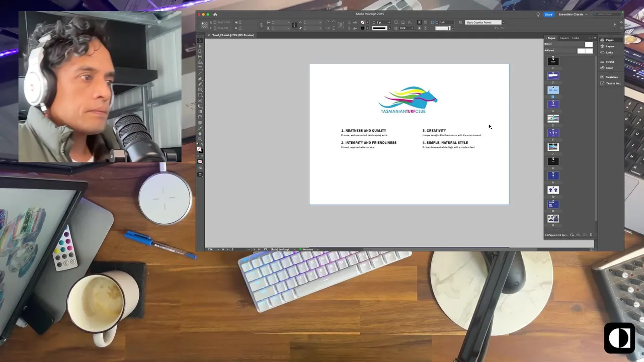Select the [None] parent page row
The width and height of the screenshot is (644, 362).
pos(569,44)
